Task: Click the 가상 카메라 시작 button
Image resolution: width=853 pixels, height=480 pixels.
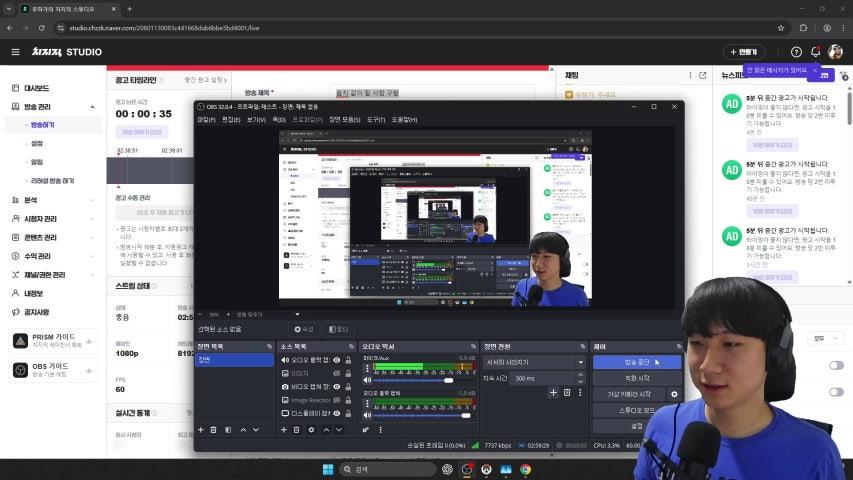Action: pyautogui.click(x=629, y=394)
